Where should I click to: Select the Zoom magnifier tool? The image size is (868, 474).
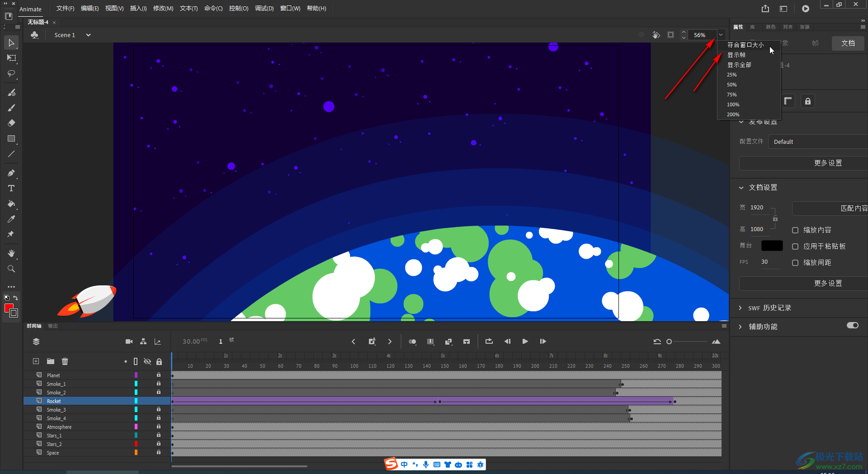coord(11,269)
